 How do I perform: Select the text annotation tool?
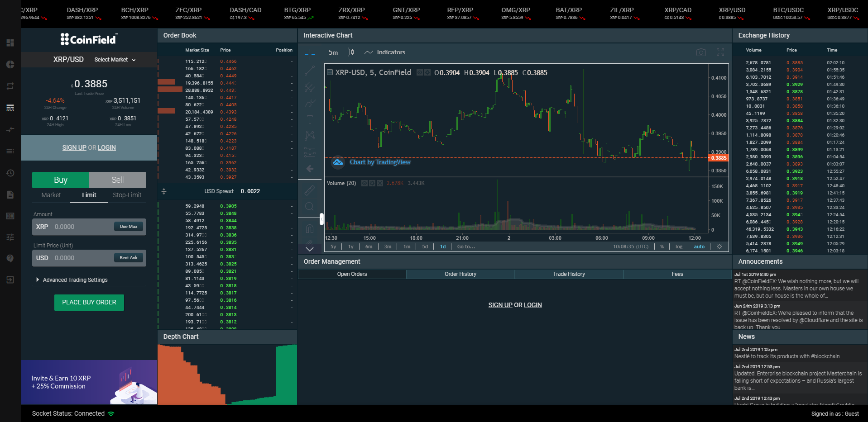coord(310,119)
